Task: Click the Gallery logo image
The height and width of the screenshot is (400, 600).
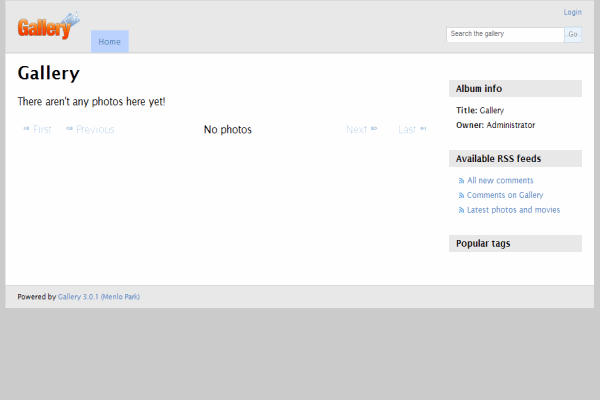Action: point(47,26)
